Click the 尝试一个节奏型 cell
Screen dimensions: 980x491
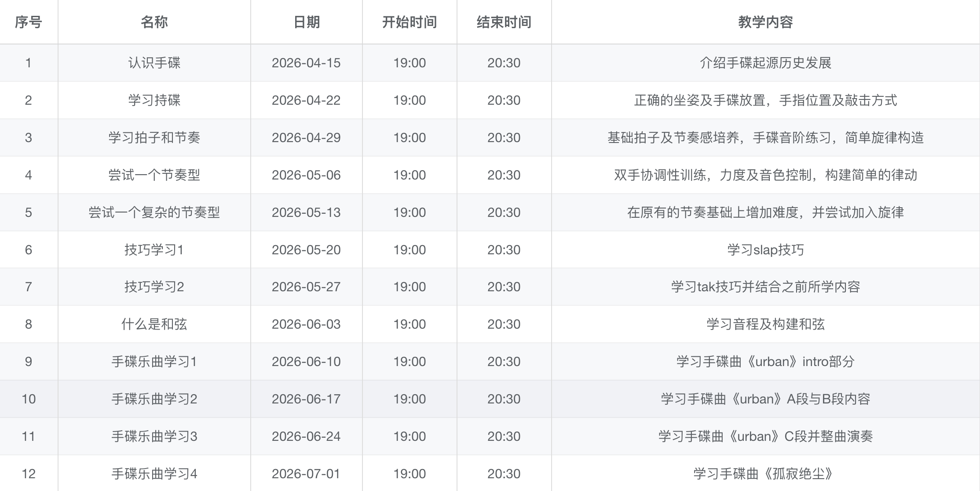154,175
